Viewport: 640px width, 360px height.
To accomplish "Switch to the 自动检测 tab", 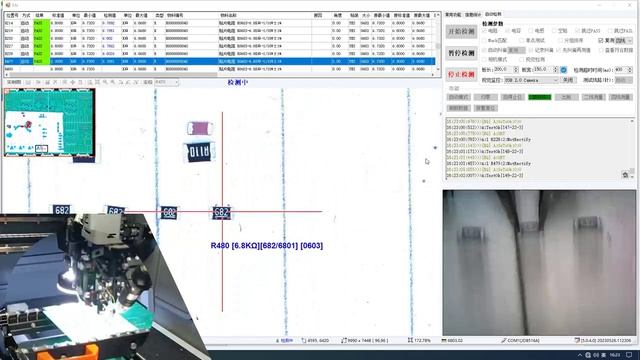I will click(x=493, y=14).
